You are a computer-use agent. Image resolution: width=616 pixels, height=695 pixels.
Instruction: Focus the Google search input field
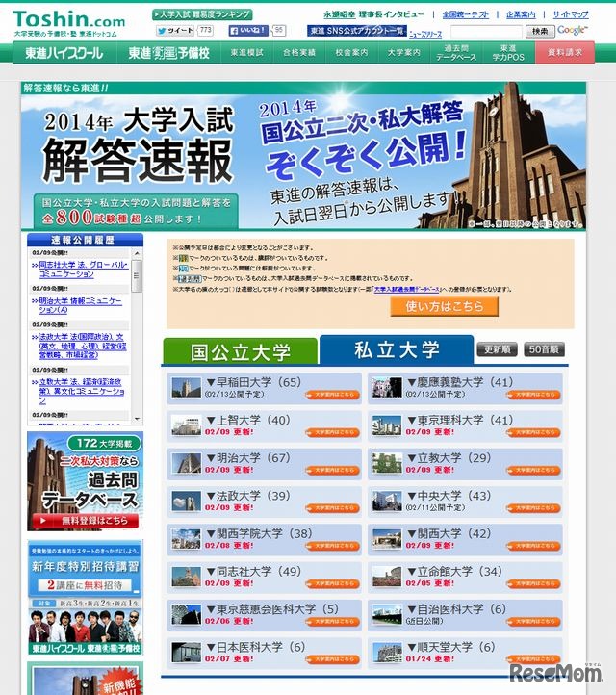486,32
